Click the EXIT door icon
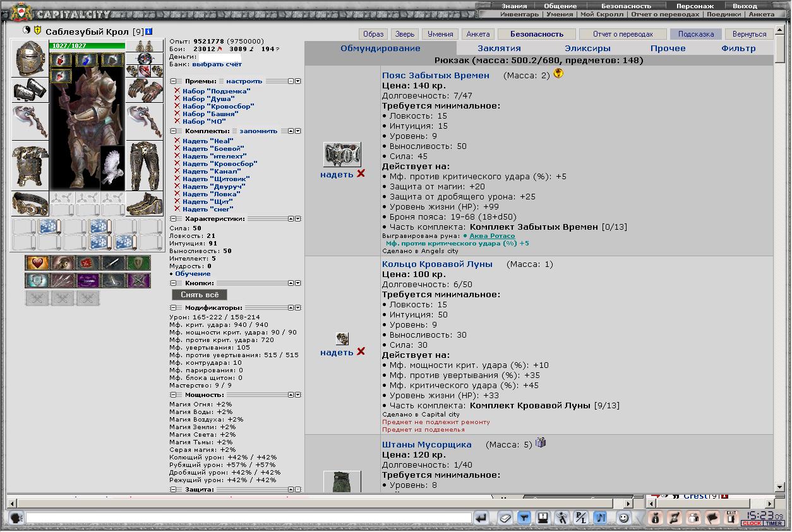792x532 pixels. [731, 517]
